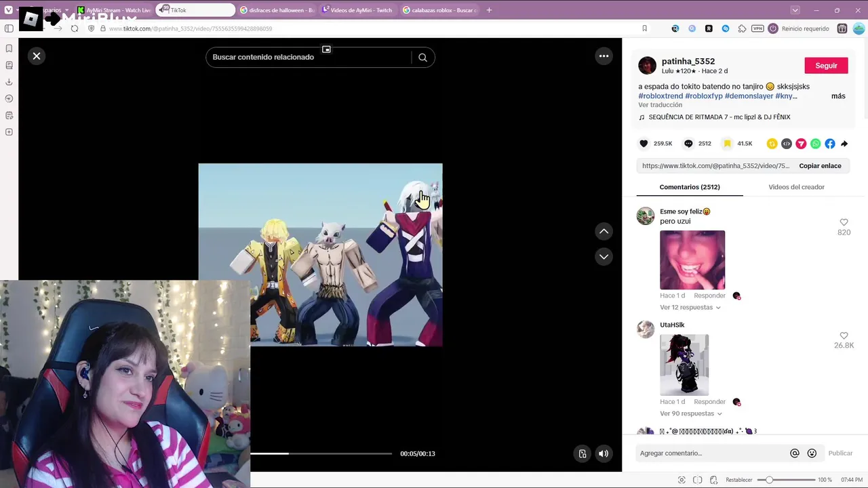This screenshot has width=868, height=488.
Task: Open the browser profile avatar
Action: click(x=858, y=28)
